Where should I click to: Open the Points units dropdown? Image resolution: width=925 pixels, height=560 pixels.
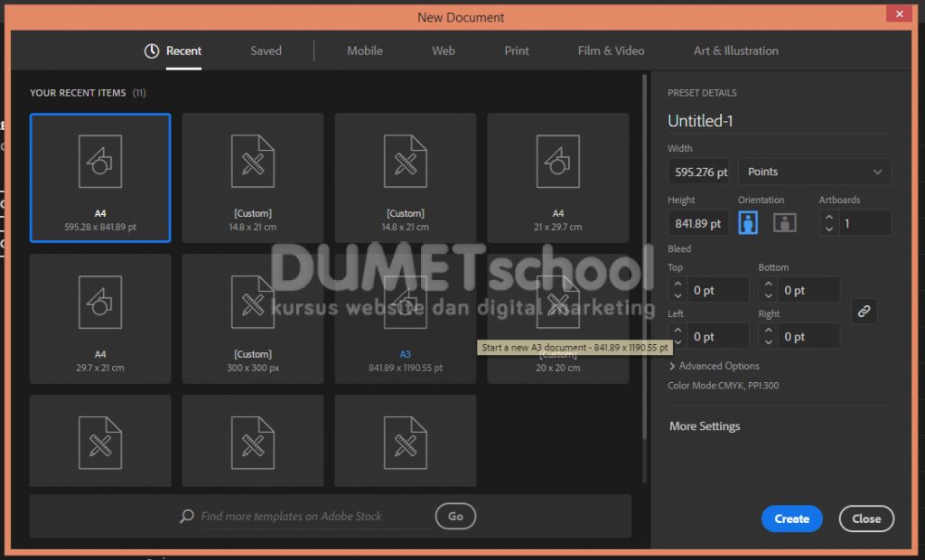pyautogui.click(x=814, y=172)
